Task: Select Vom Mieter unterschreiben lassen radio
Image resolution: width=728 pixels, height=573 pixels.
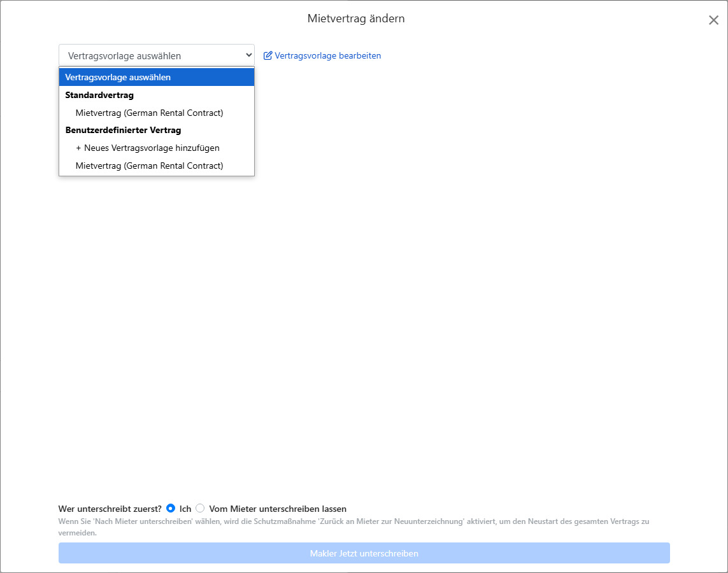Action: [200, 508]
